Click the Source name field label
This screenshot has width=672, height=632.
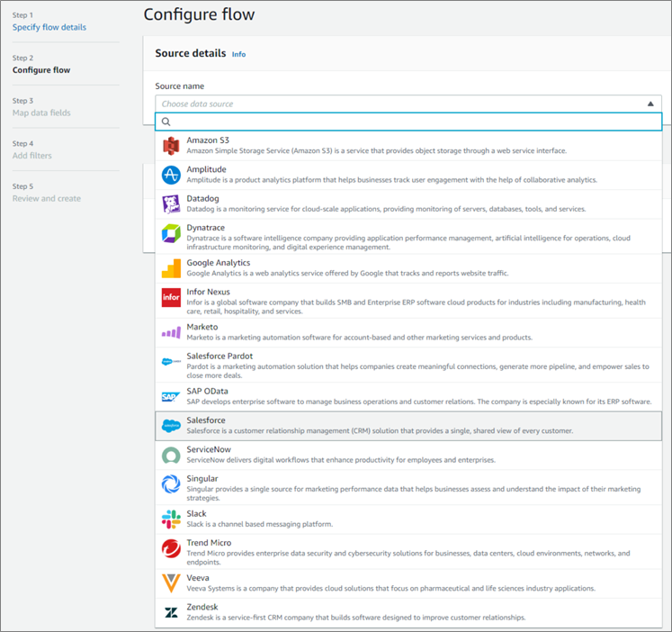(180, 86)
